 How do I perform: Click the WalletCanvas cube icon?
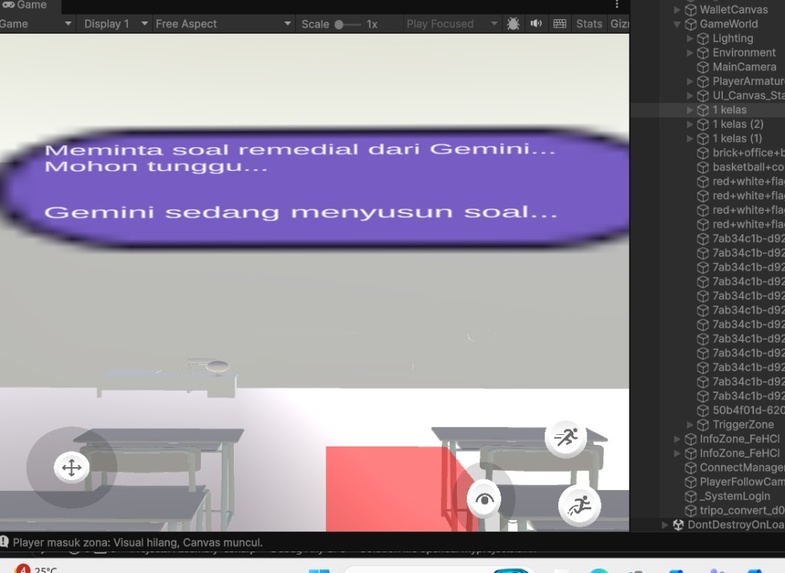[x=691, y=10]
